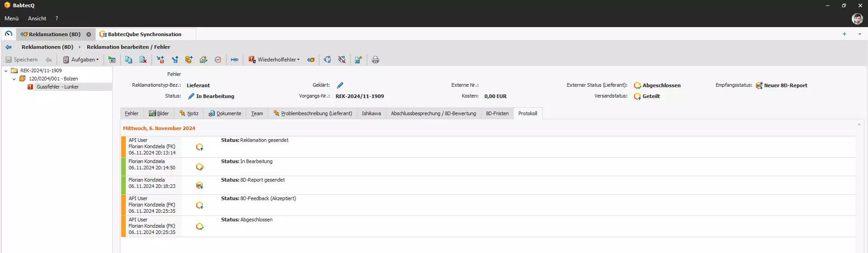
Task: Click the home dashboard icon left of tabs
Action: [8, 34]
